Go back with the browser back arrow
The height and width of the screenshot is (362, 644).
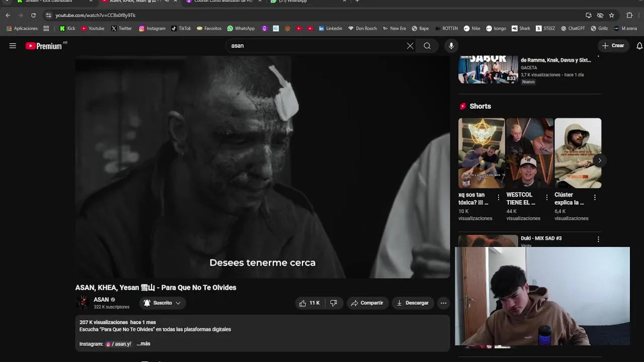[8, 15]
